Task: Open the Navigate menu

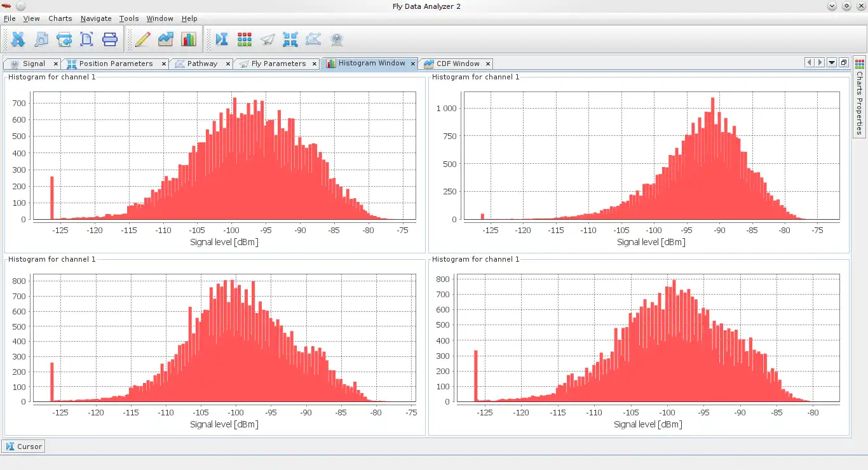Action: pos(96,18)
